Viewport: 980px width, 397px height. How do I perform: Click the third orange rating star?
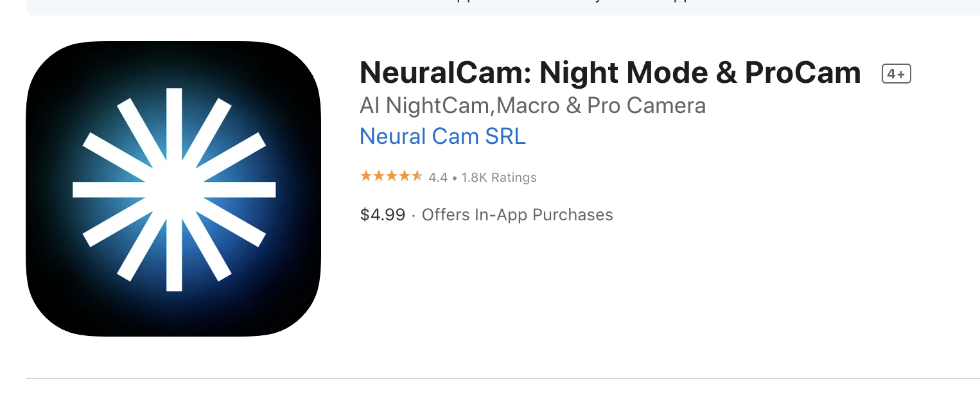point(391,176)
